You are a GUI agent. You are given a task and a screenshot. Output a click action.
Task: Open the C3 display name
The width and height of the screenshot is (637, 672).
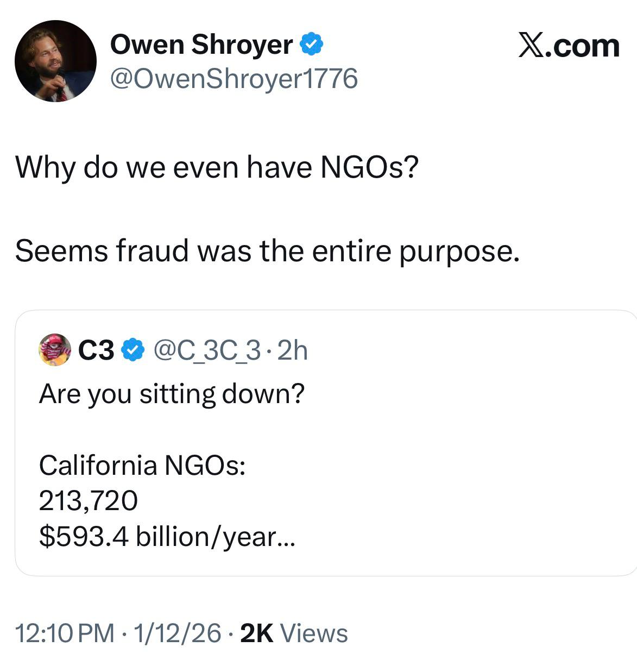pos(96,351)
